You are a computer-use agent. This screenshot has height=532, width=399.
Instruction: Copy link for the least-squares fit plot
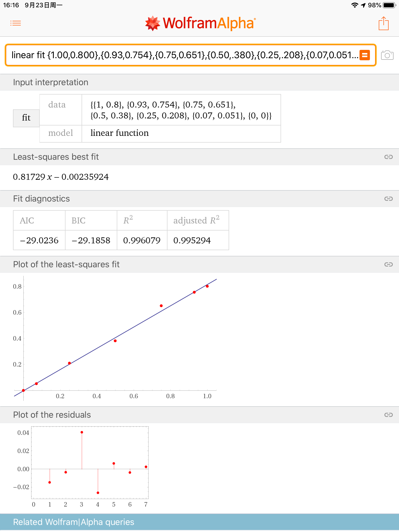tap(388, 264)
